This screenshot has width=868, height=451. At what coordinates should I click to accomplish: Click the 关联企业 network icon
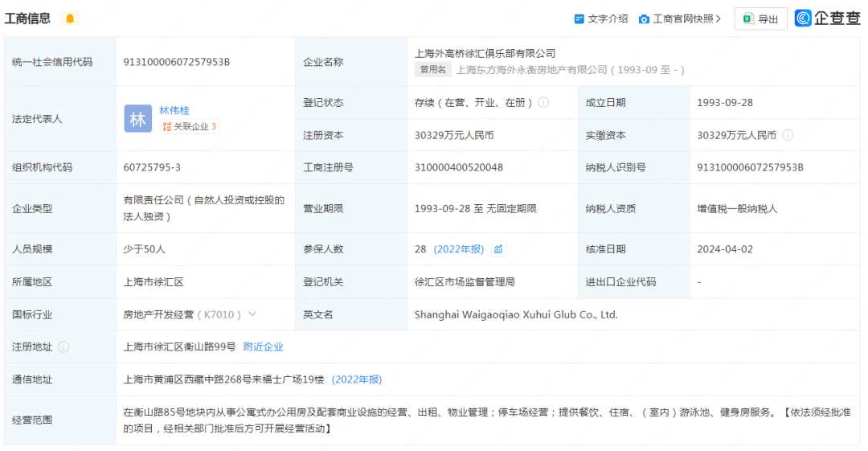[x=166, y=127]
